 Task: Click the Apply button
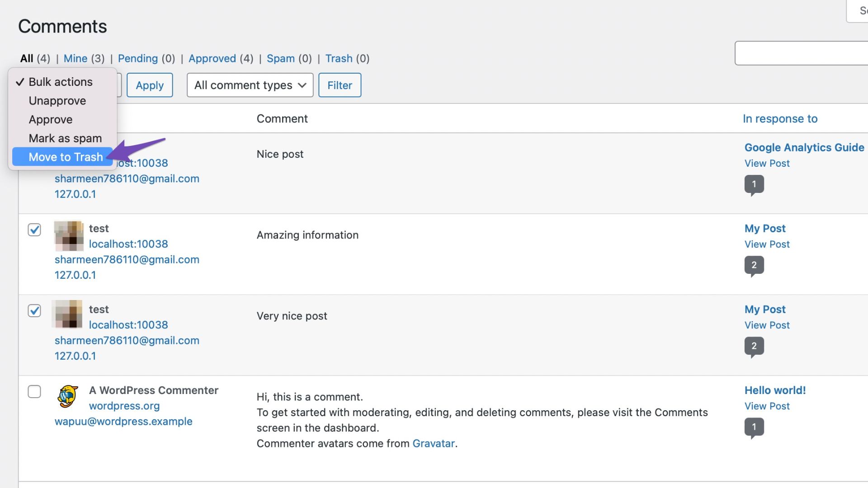(x=150, y=84)
